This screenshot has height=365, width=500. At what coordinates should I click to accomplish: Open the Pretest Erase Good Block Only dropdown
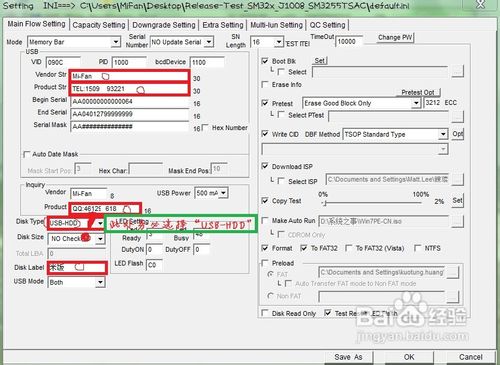(416, 103)
